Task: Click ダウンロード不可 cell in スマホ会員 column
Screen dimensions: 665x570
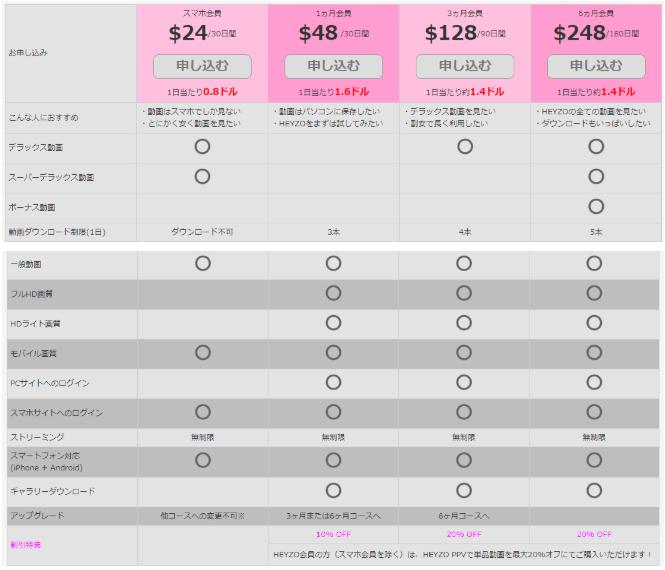Action: 202,231
